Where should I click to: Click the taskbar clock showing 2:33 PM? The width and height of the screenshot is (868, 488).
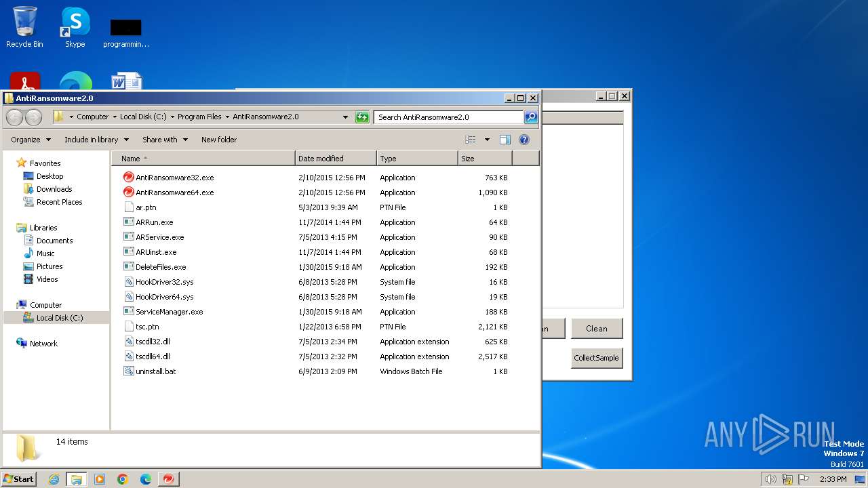pyautogui.click(x=833, y=479)
